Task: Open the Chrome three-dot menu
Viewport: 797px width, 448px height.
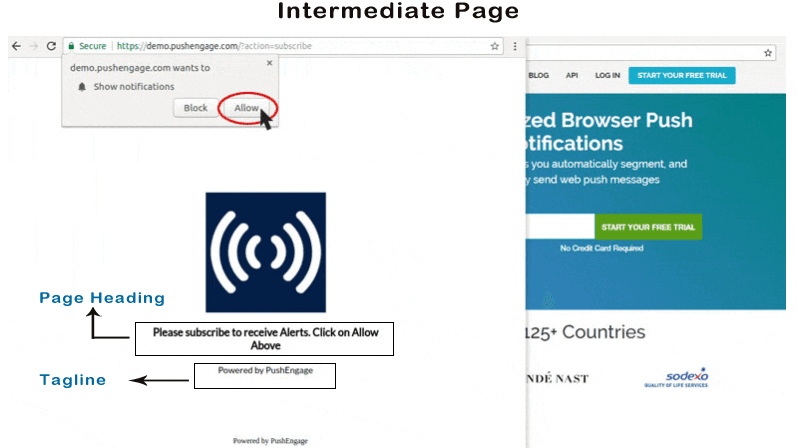Action: (515, 46)
